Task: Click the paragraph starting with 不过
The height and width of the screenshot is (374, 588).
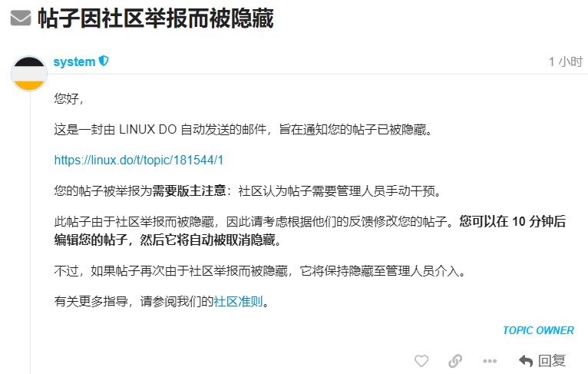Action: (260, 270)
